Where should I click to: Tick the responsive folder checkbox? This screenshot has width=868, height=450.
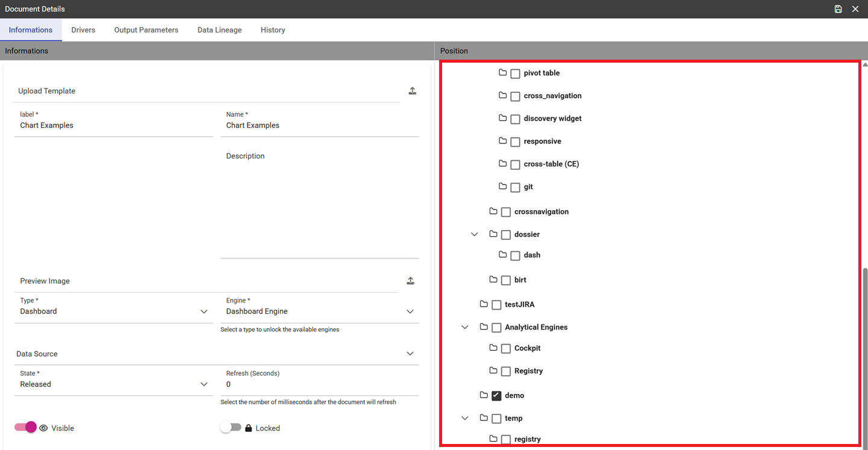(515, 142)
